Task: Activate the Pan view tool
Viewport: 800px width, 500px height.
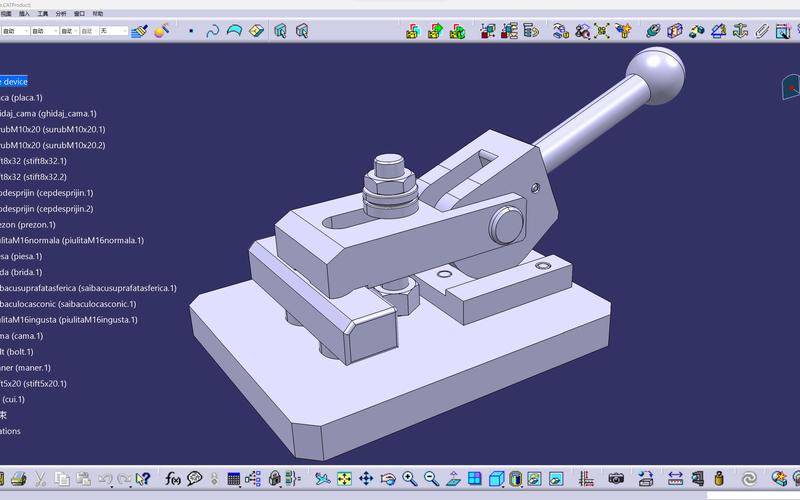Action: [366, 479]
